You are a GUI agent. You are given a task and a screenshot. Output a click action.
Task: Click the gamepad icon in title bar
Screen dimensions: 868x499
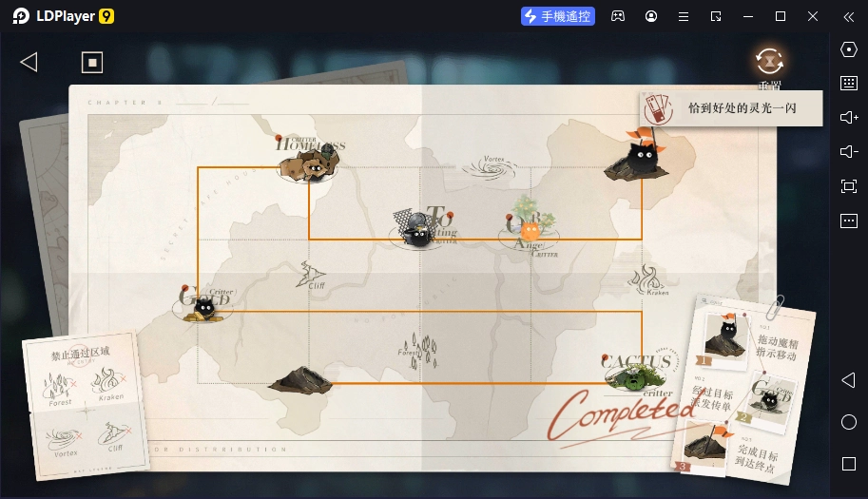tap(618, 16)
